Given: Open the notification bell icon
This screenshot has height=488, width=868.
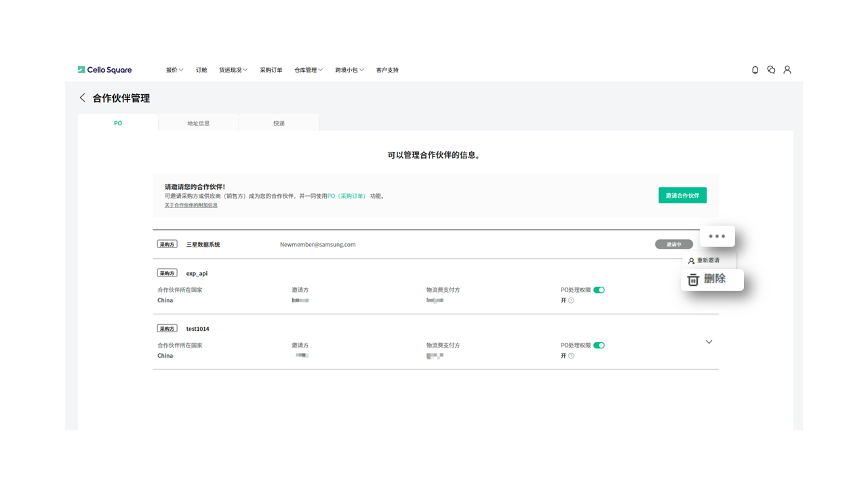Looking at the screenshot, I should (x=755, y=70).
